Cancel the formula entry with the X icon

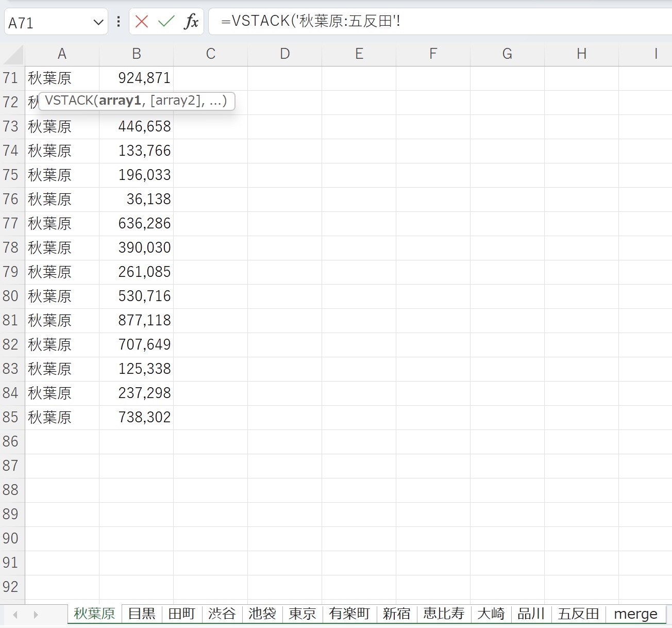click(x=142, y=22)
